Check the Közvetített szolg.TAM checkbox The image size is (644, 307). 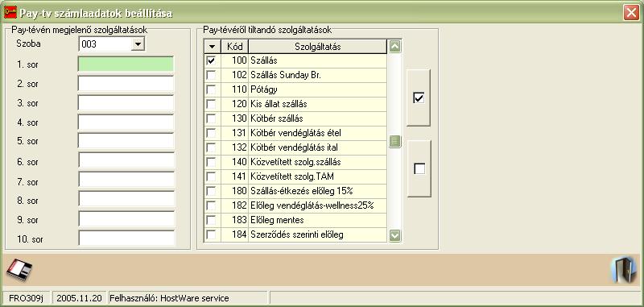[x=211, y=176]
